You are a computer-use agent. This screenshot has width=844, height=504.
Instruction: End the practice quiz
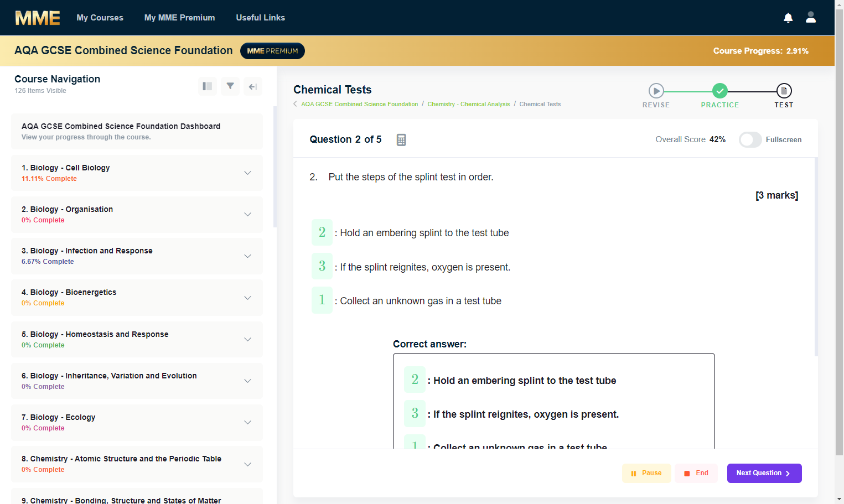[x=696, y=473]
